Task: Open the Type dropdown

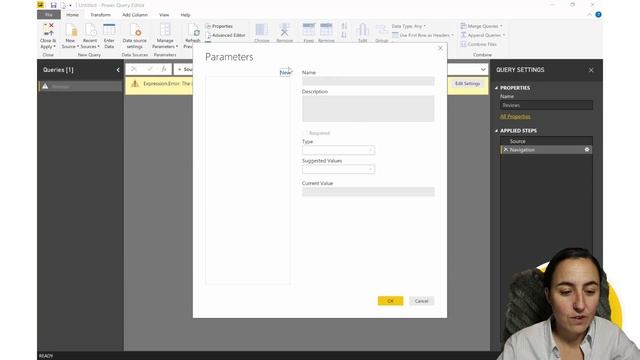Action: pos(338,150)
